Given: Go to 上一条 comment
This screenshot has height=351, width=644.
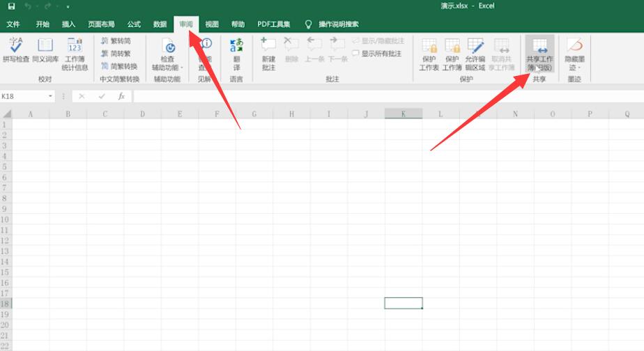Looking at the screenshot, I should coord(314,49).
